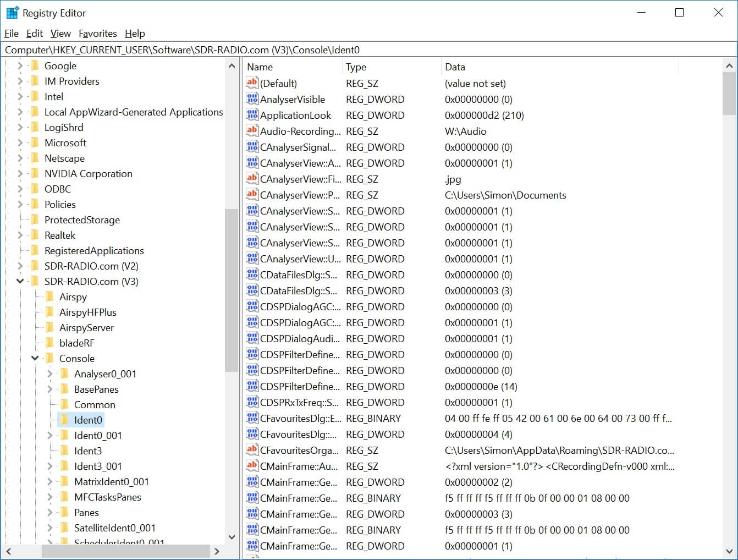Click the tree pane scroll down arrow
Viewport: 738px width, 560px height.
click(232, 537)
